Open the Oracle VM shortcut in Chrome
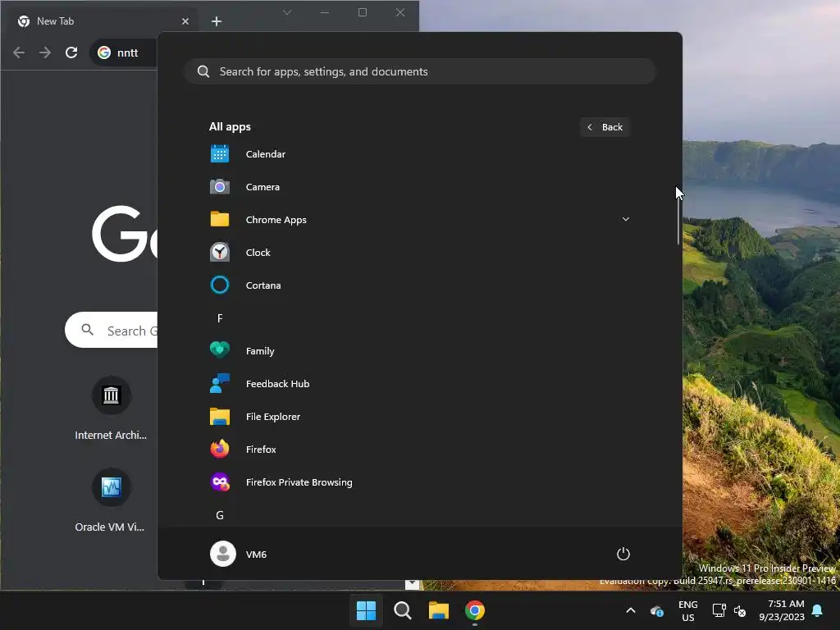The width and height of the screenshot is (840, 630). 111,501
